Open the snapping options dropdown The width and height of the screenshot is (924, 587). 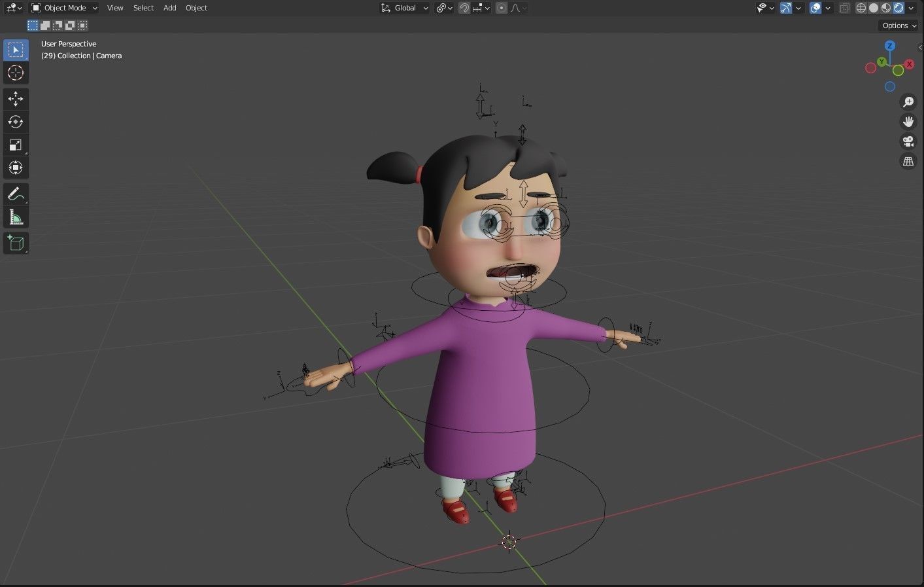[481, 8]
